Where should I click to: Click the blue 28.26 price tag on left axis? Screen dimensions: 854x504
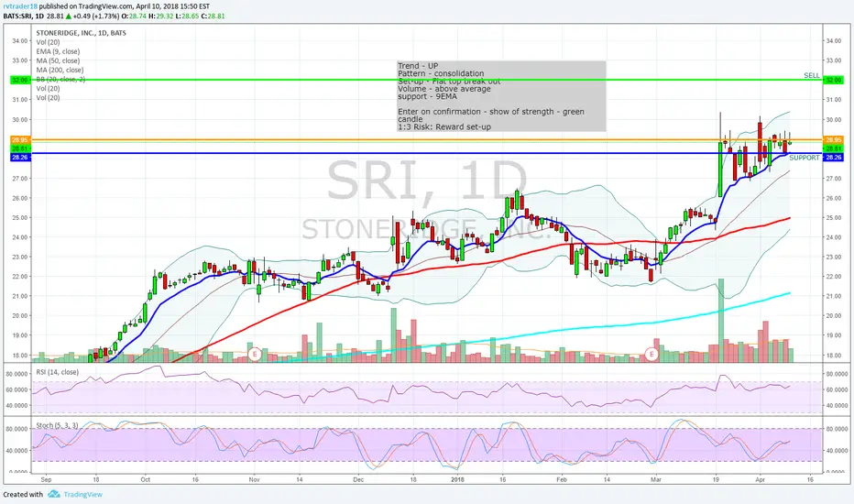click(x=20, y=157)
